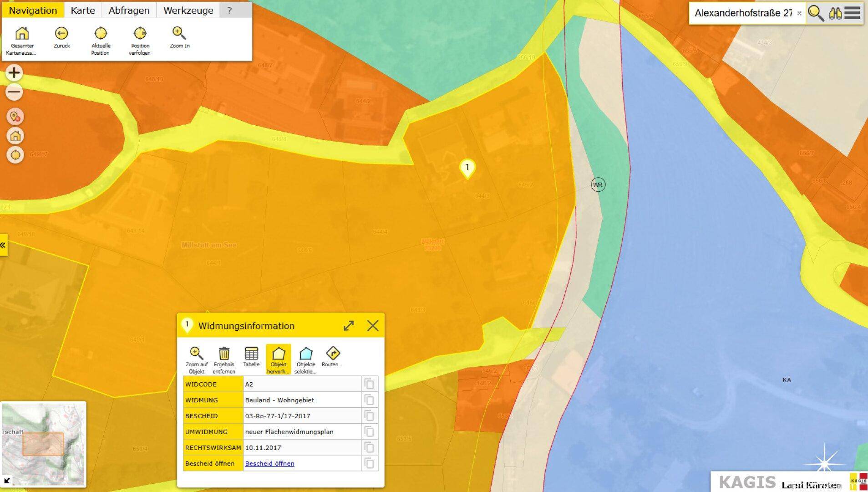Open the Bescheid öffnen link
Screen dimensions: 868x492
pos(269,464)
